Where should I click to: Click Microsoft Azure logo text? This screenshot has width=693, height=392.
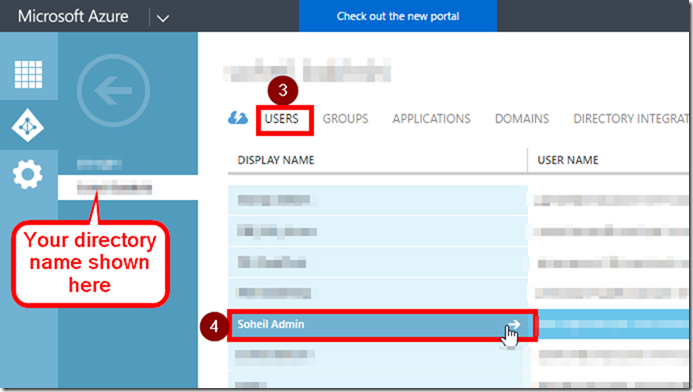tap(73, 16)
